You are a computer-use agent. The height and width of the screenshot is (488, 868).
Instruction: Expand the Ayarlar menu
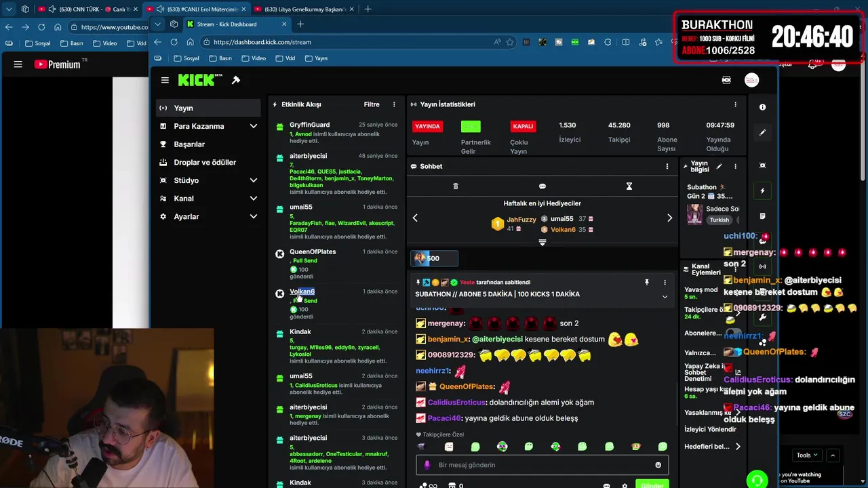tap(253, 217)
